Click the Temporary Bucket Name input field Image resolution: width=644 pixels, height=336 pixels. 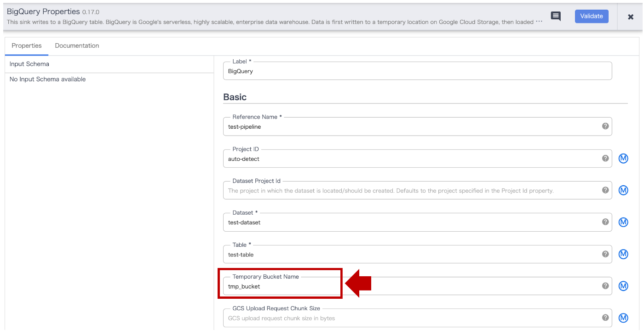[417, 286]
